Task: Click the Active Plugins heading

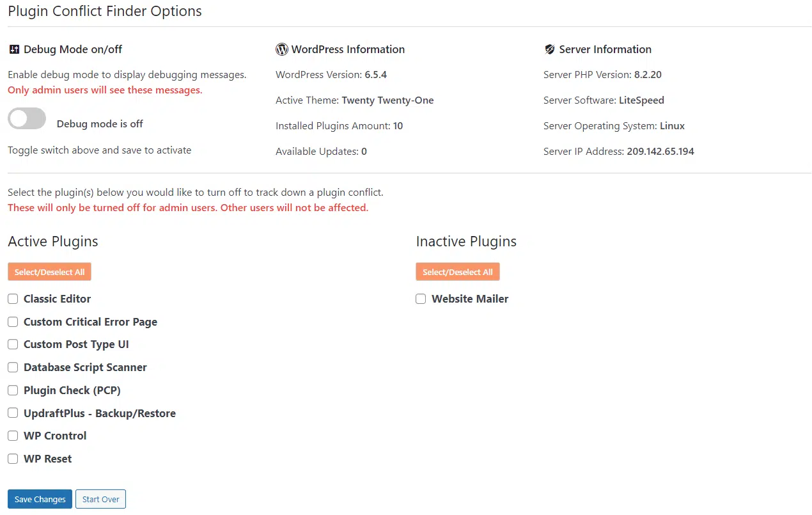Action: (x=52, y=241)
